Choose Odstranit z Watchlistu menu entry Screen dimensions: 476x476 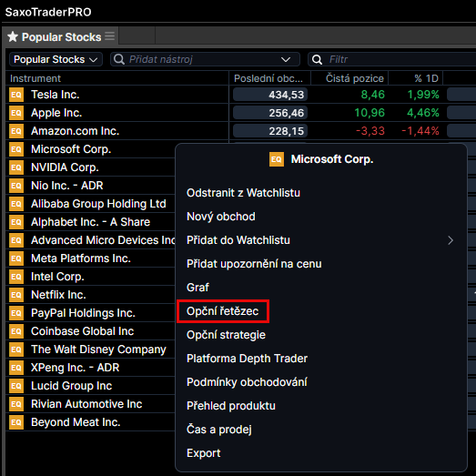tap(243, 193)
